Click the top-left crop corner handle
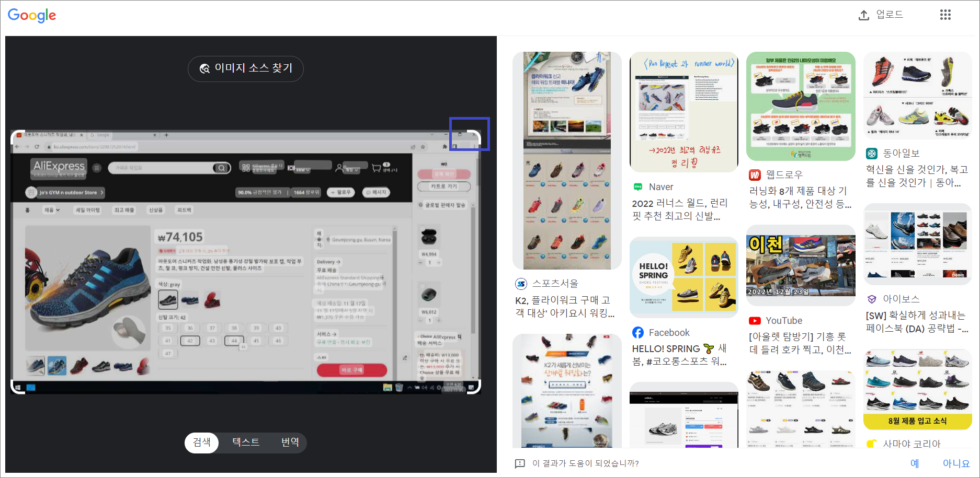 pyautogui.click(x=18, y=137)
